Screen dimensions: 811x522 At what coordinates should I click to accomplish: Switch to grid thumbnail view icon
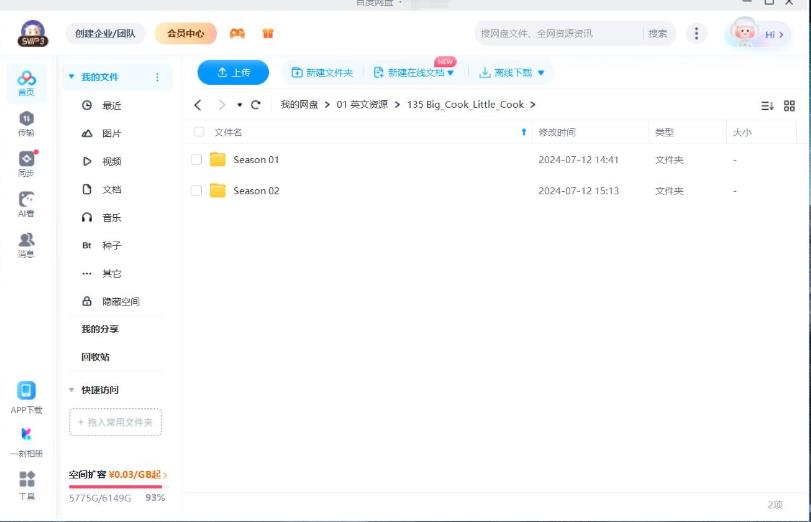(x=789, y=106)
